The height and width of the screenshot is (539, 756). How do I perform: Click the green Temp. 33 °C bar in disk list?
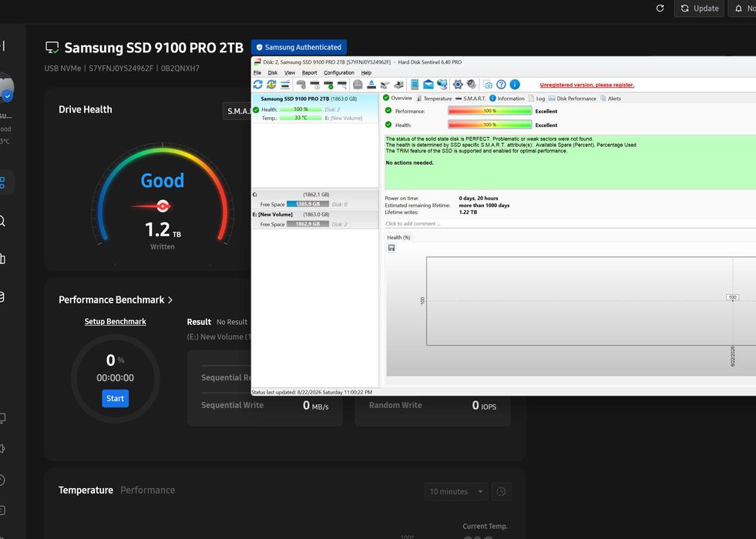pyautogui.click(x=301, y=118)
